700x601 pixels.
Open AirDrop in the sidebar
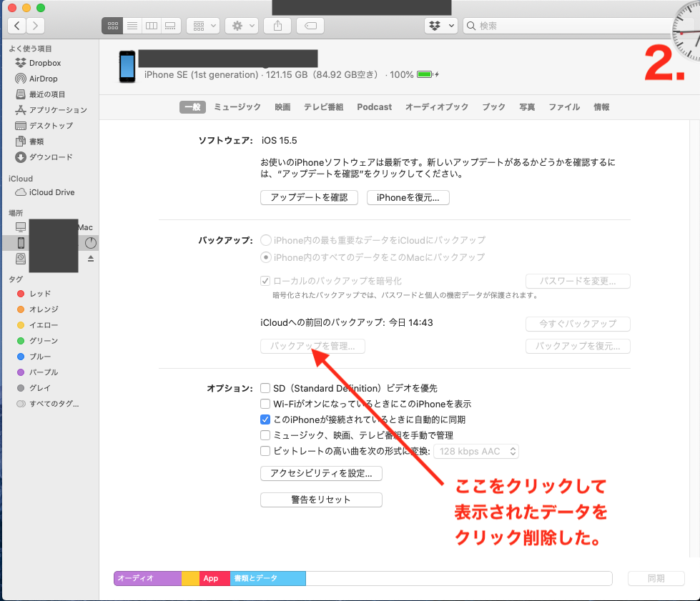(x=43, y=79)
